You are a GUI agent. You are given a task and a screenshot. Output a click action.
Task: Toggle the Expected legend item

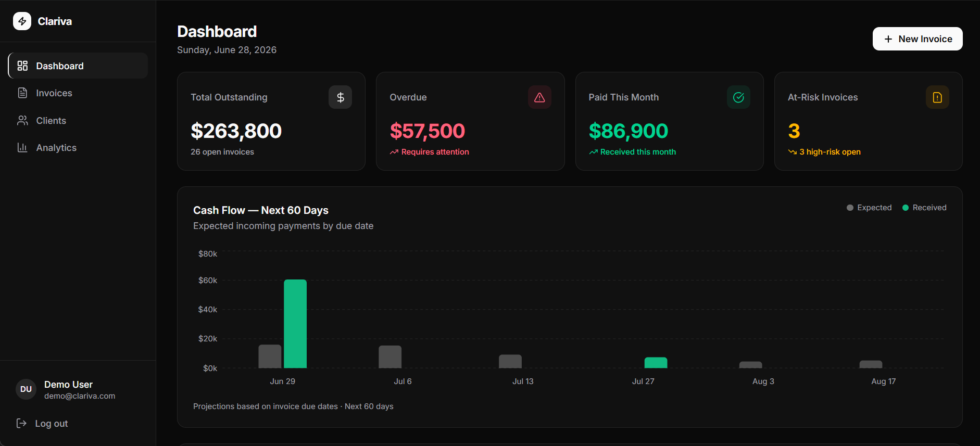[869, 208]
